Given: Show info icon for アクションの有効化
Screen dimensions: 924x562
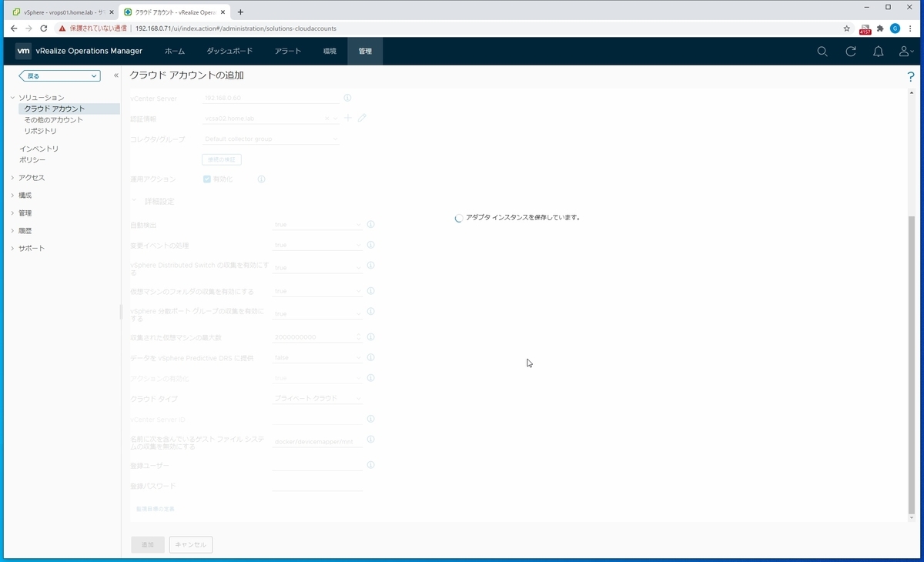Looking at the screenshot, I should coord(370,378).
